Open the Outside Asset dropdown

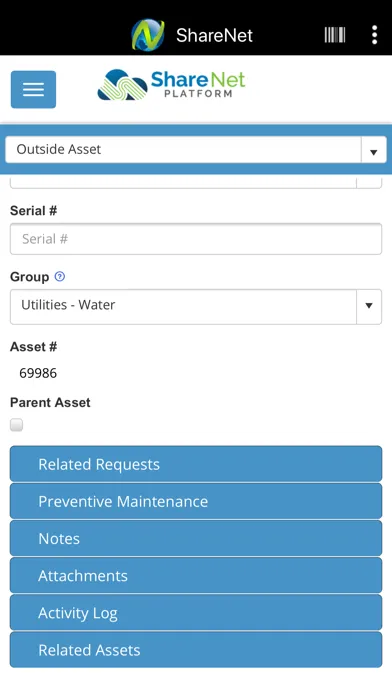pyautogui.click(x=196, y=150)
